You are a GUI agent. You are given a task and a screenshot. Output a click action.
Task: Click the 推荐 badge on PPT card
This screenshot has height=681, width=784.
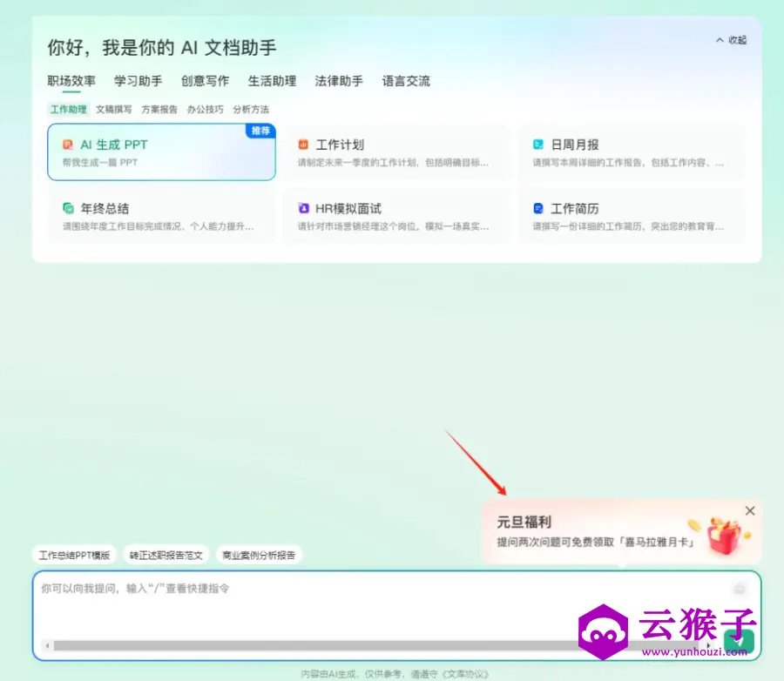(260, 131)
